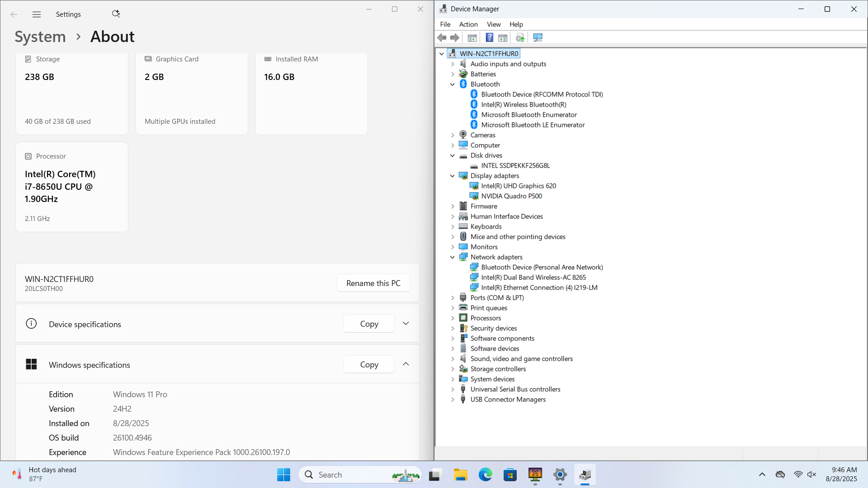Select the Security devices category icon
Screen dimensions: 868x488
463,328
